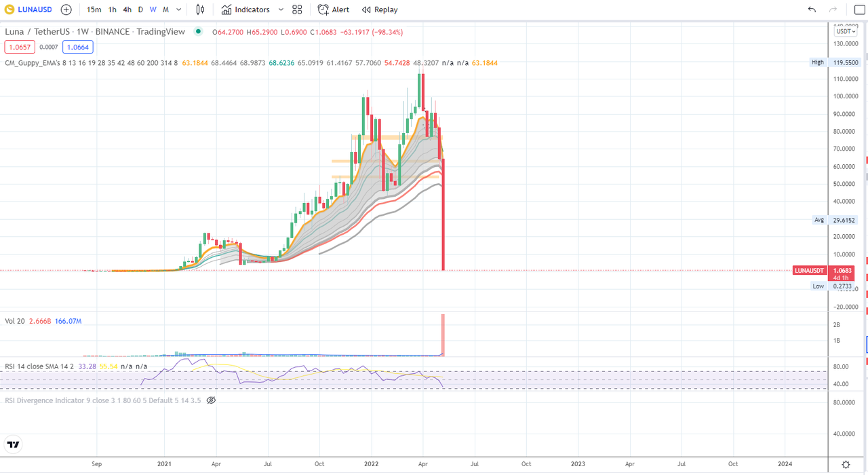The width and height of the screenshot is (868, 475).
Task: Expand the timeframe interval dropdown
Action: click(178, 9)
